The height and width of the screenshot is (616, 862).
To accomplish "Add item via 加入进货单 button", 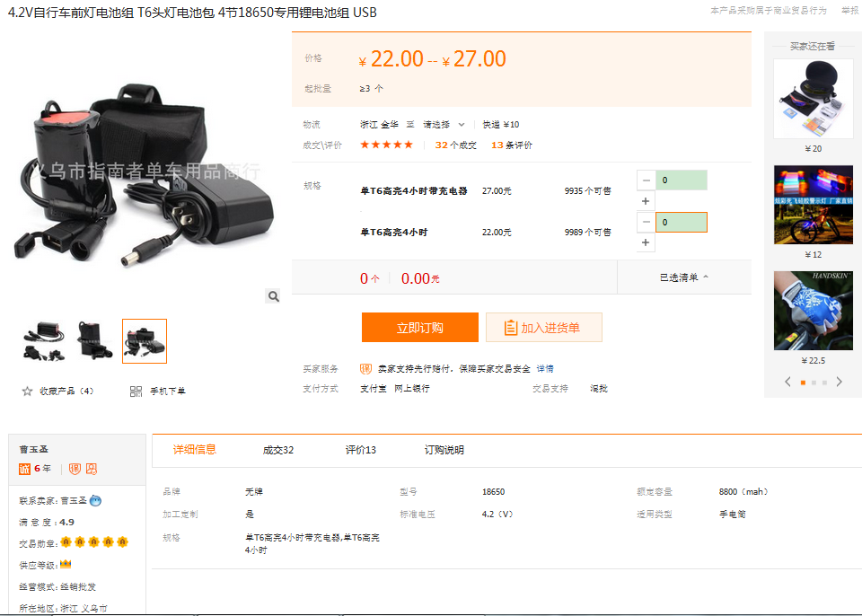I will pos(543,328).
